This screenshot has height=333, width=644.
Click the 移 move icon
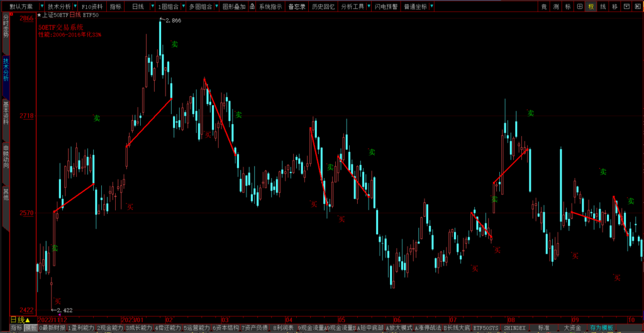[614, 6]
